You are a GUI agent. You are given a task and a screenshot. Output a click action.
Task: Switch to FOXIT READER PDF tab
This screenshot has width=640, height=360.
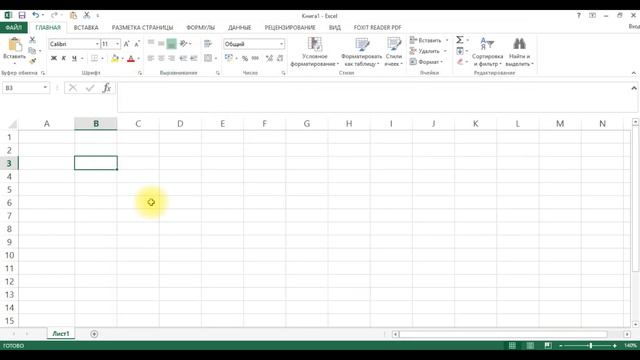(x=378, y=27)
